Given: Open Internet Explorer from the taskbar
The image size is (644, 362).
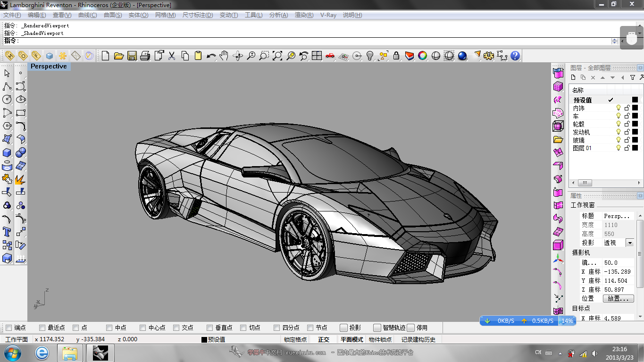Looking at the screenshot, I should (x=42, y=353).
